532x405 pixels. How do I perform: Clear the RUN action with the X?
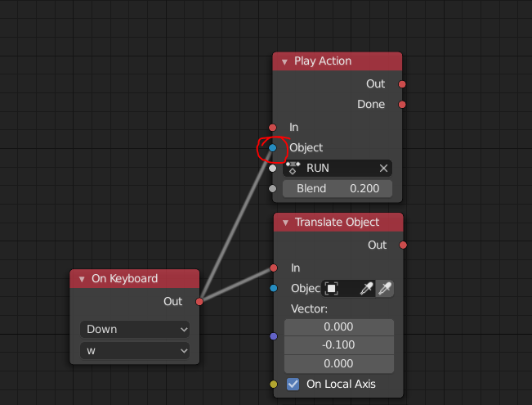pyautogui.click(x=383, y=169)
